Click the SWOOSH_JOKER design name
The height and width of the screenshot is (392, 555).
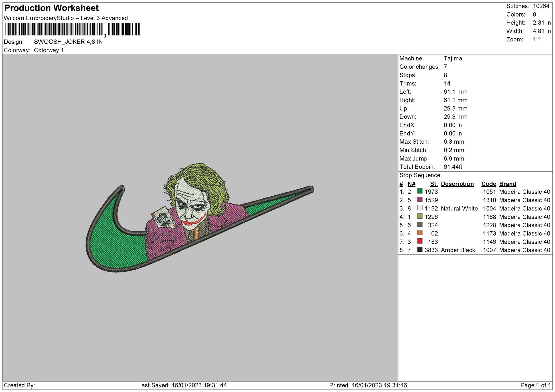tap(68, 42)
